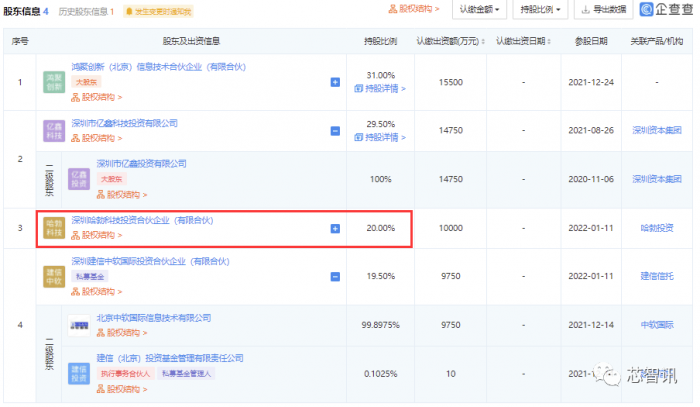Open 深圳资本集团 link in 29.50% row

pyautogui.click(x=657, y=130)
